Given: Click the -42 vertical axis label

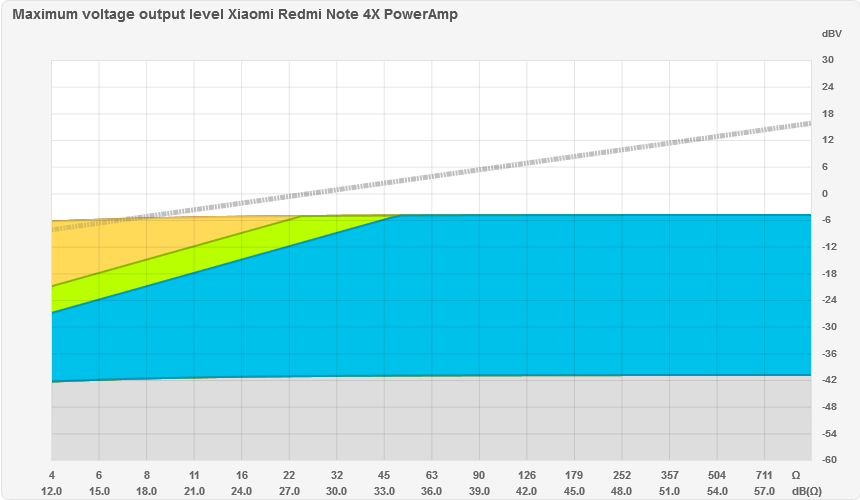Looking at the screenshot, I should tap(829, 380).
